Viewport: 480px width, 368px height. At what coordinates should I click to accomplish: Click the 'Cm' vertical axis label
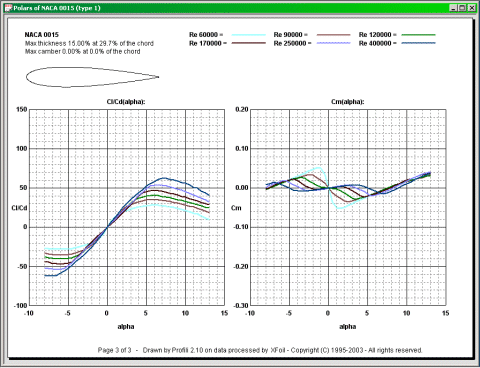coord(236,208)
